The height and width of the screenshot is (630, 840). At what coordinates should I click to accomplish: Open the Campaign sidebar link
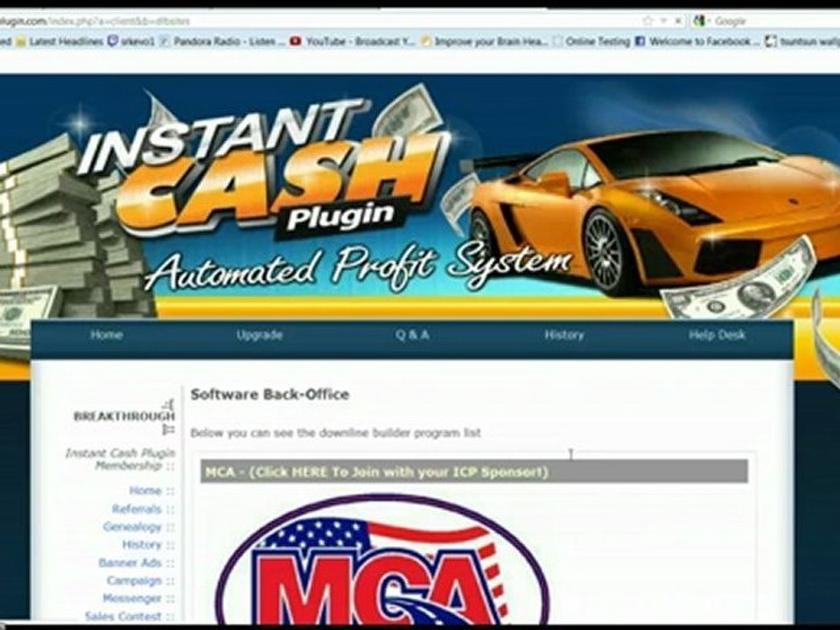pos(134,580)
